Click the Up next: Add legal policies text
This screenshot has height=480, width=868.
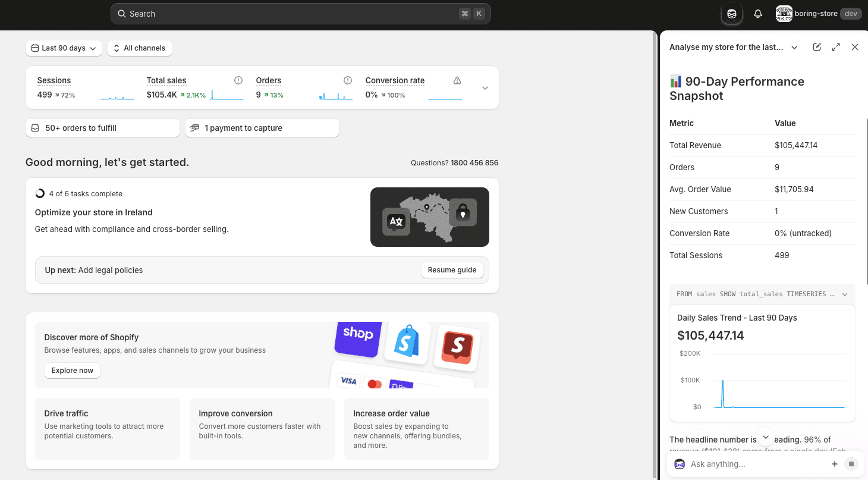coord(94,270)
